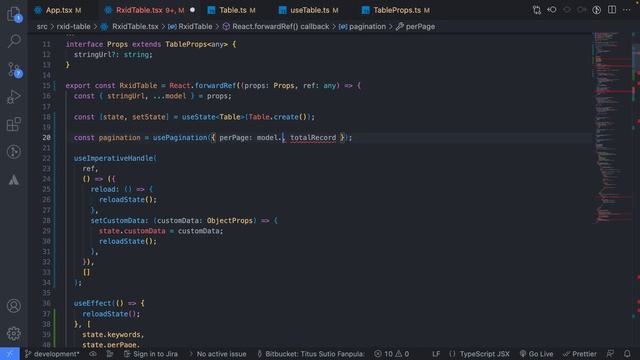Click the perPage breadcrumb
This screenshot has height=360, width=640.
pyautogui.click(x=416, y=27)
